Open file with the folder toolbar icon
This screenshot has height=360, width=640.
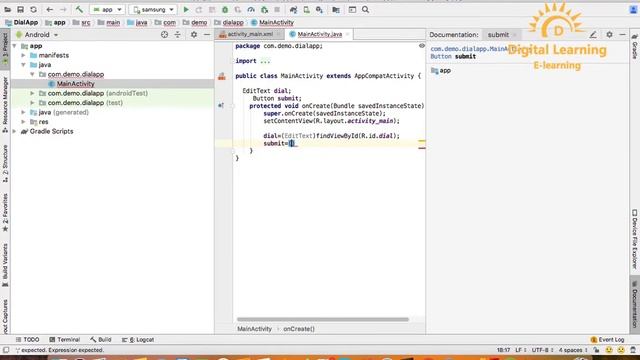point(7,9)
